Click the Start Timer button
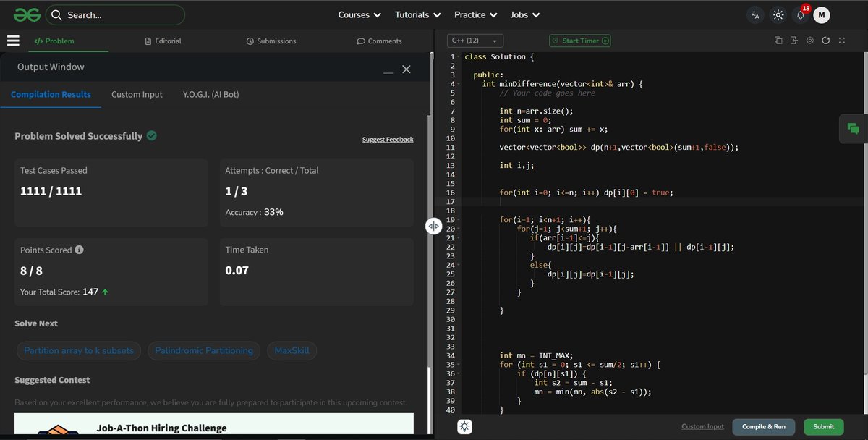Screen dimensions: 868x440 pos(580,41)
